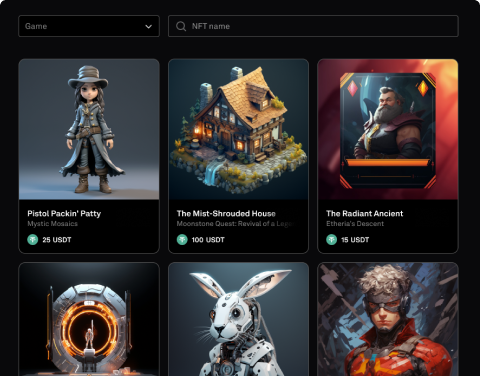The image size is (480, 376).
Task: Open the Game filter dropdown
Action: pos(89,26)
